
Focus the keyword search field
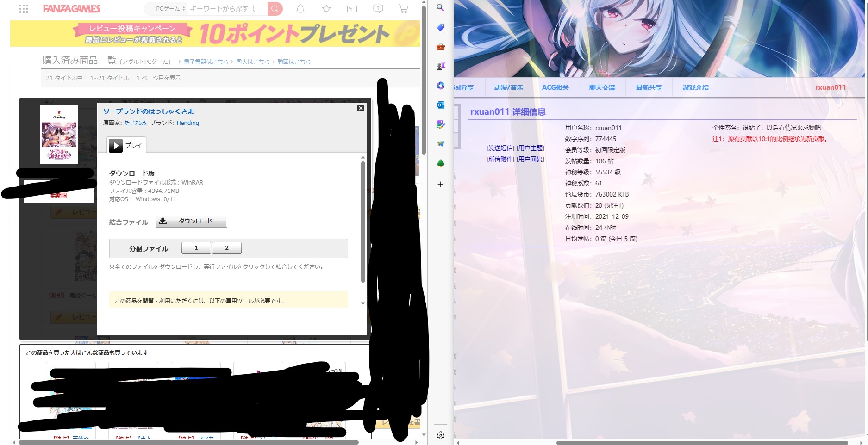point(226,9)
